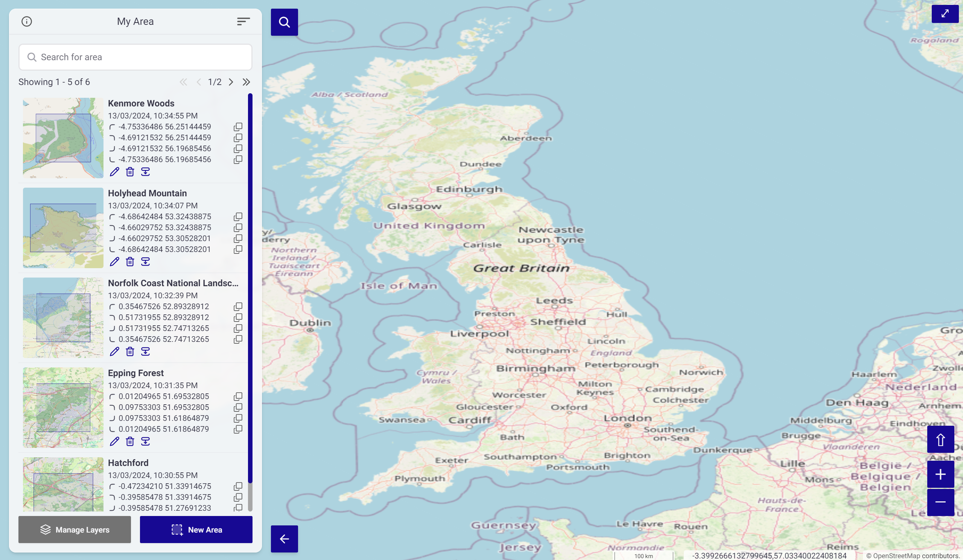Download the Holyhead Mountain area

[145, 261]
